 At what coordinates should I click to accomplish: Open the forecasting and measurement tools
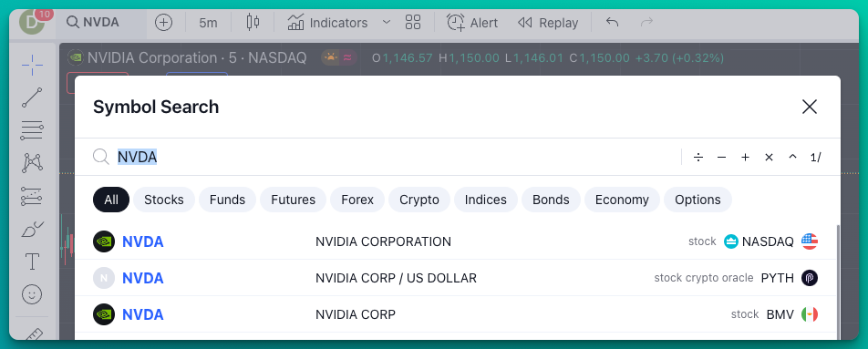click(x=32, y=196)
